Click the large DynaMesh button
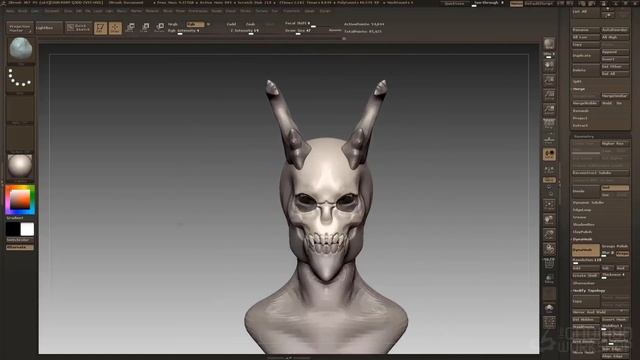 [x=586, y=250]
